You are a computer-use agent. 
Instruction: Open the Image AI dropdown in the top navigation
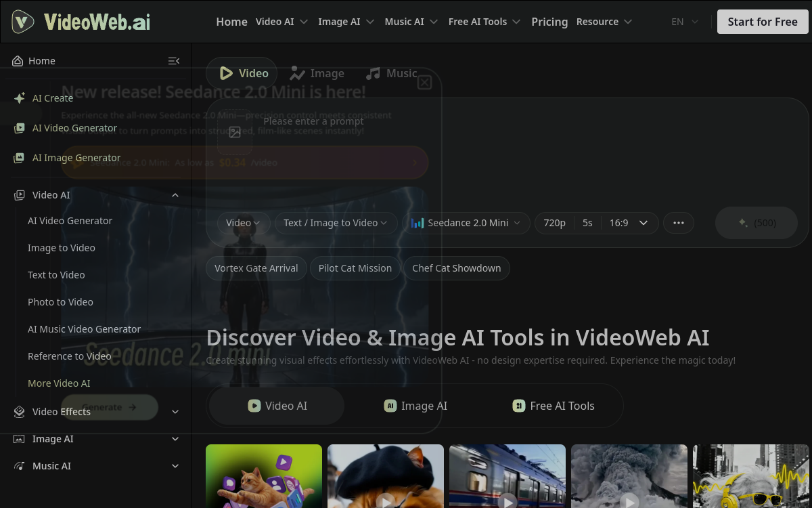tap(346, 22)
